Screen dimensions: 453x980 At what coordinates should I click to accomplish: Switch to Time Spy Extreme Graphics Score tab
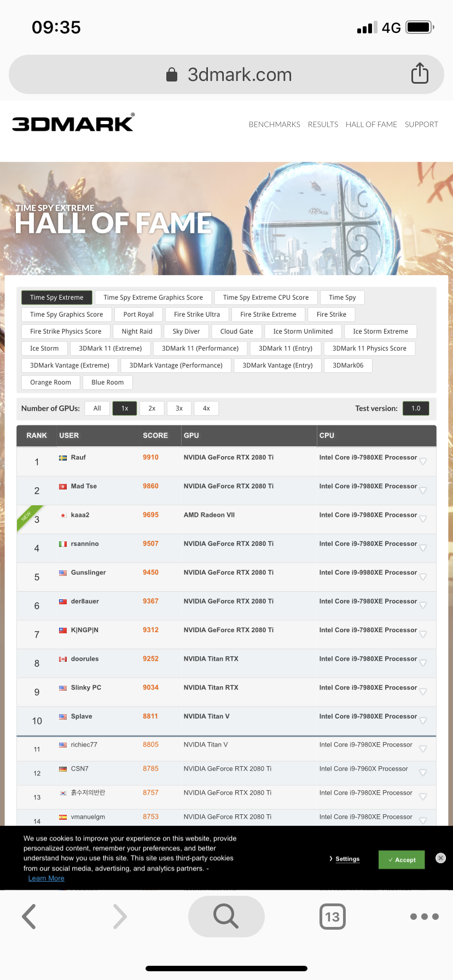(153, 297)
